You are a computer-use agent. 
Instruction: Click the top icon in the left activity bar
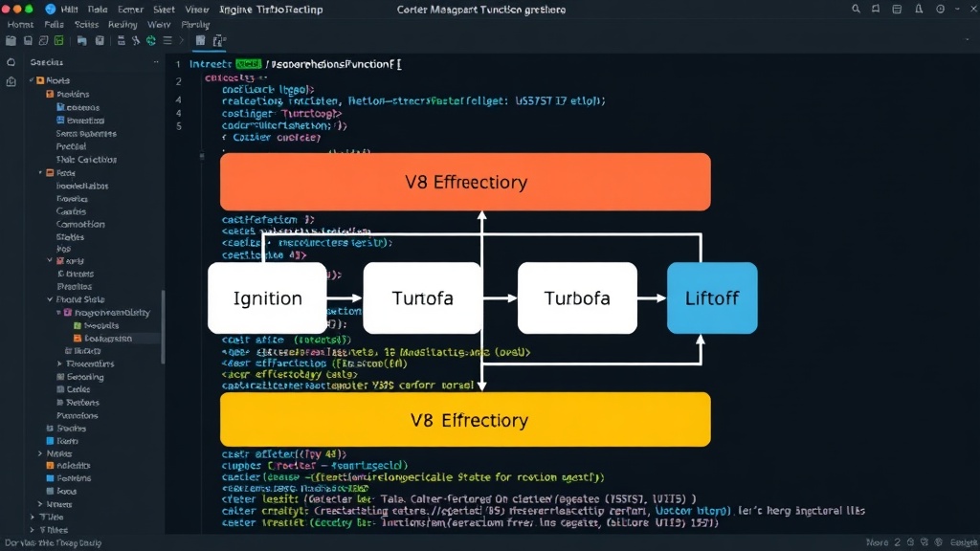11,62
